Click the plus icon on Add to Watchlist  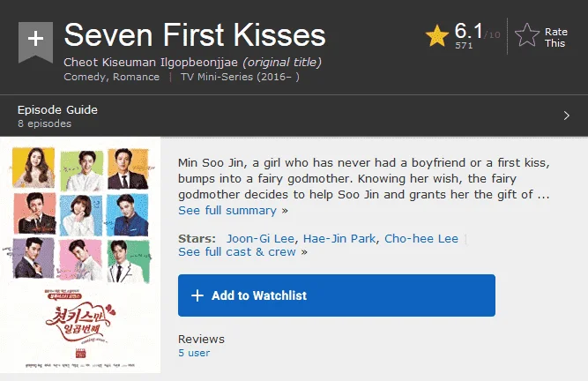197,295
